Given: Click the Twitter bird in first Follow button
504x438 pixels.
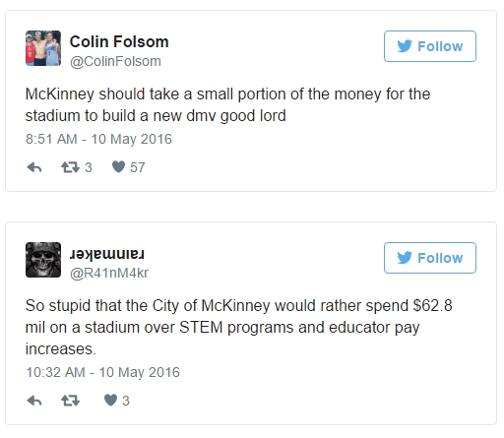Looking at the screenshot, I should (x=405, y=46).
